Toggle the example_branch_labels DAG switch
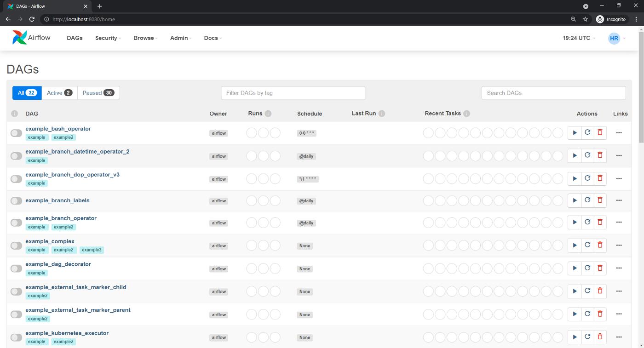The width and height of the screenshot is (644, 348). (x=16, y=200)
